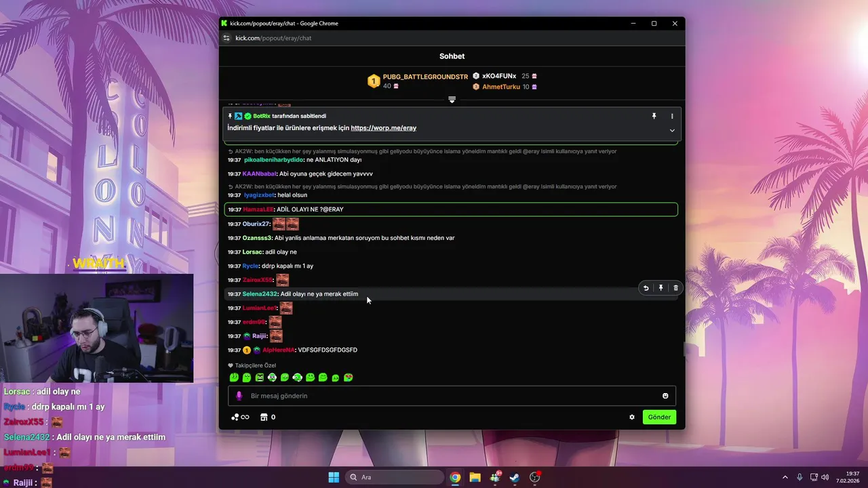Viewport: 868px width, 488px height.
Task: Click username KAANbabal in chat
Action: click(x=260, y=174)
